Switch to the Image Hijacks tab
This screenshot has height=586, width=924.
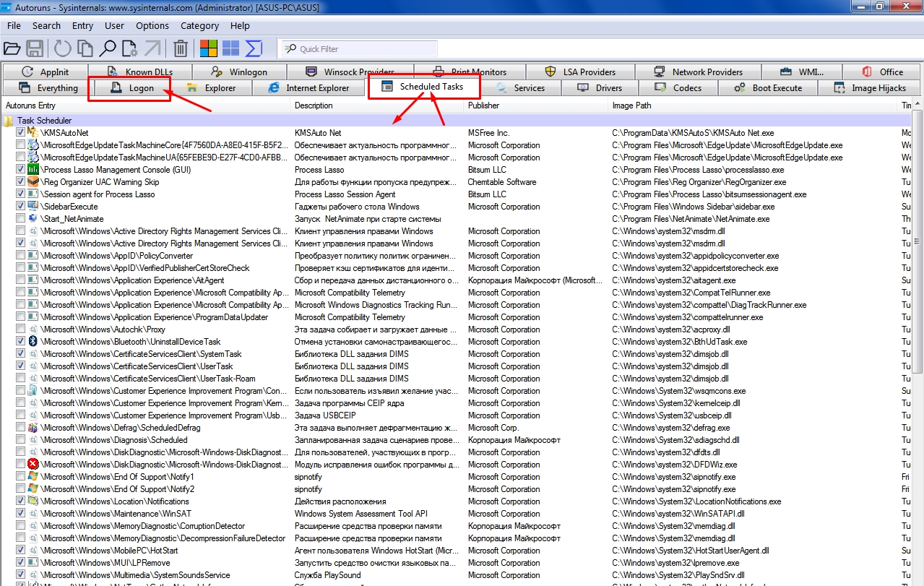pyautogui.click(x=870, y=88)
